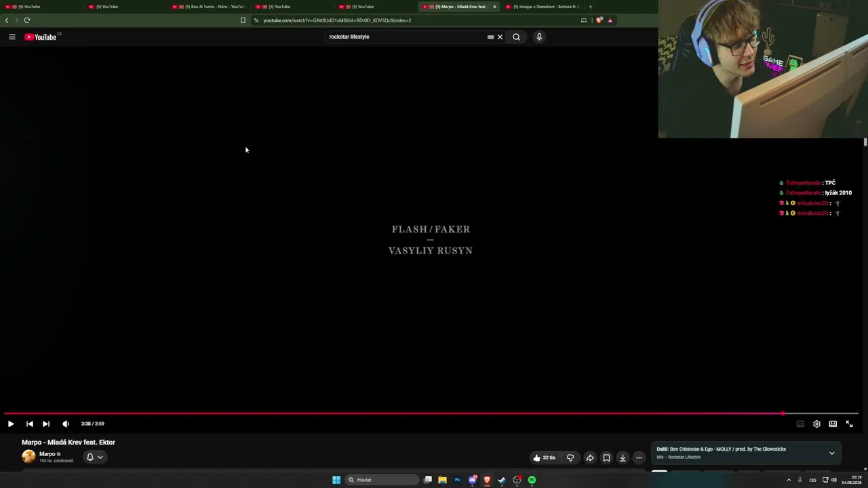Expand the Rockstar Lifestyle mix playlist

pos(832,453)
